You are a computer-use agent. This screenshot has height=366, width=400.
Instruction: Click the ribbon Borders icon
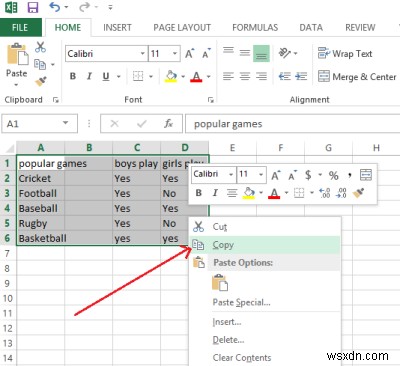[x=138, y=76]
